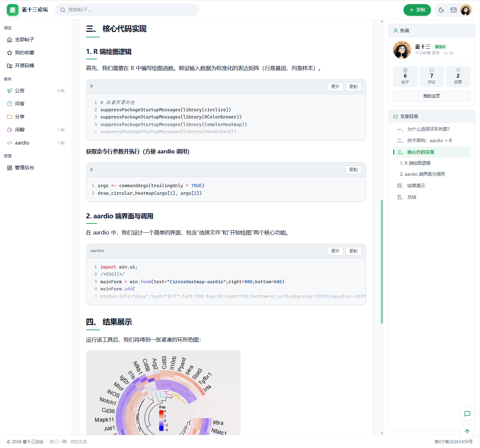The height and width of the screenshot is (448, 480).
Task: Click the 管理后台 grid icon
Action: (x=10, y=168)
